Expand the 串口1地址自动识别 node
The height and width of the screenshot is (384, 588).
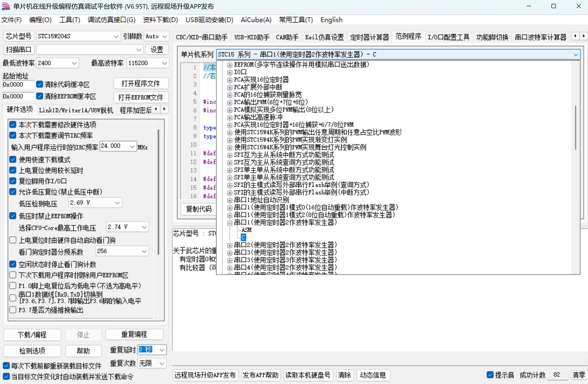tap(230, 200)
